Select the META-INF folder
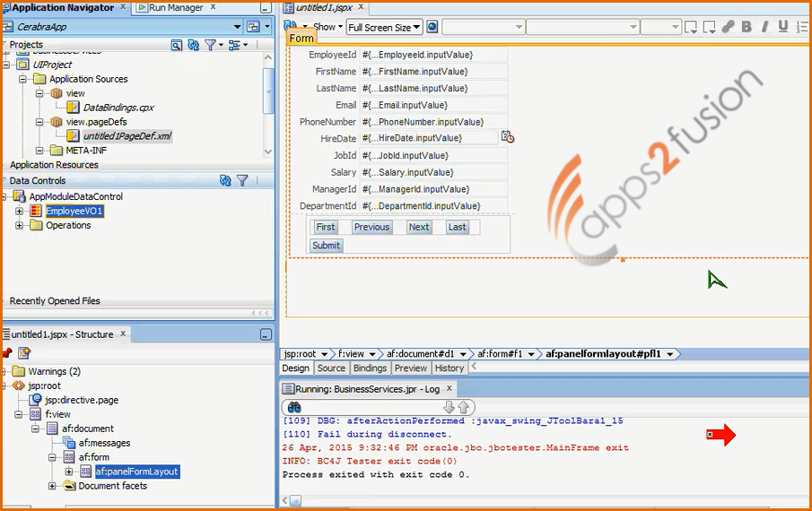Screen dimensions: 812x511 [x=86, y=151]
